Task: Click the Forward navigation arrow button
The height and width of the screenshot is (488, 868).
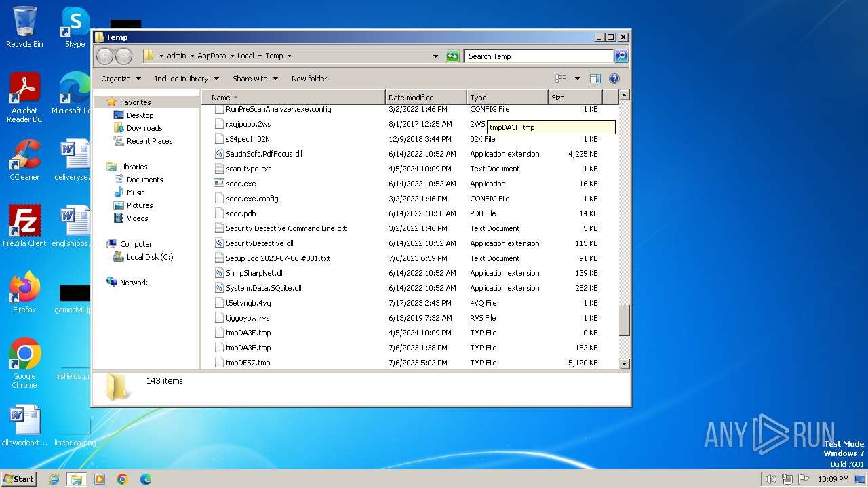Action: [x=123, y=56]
